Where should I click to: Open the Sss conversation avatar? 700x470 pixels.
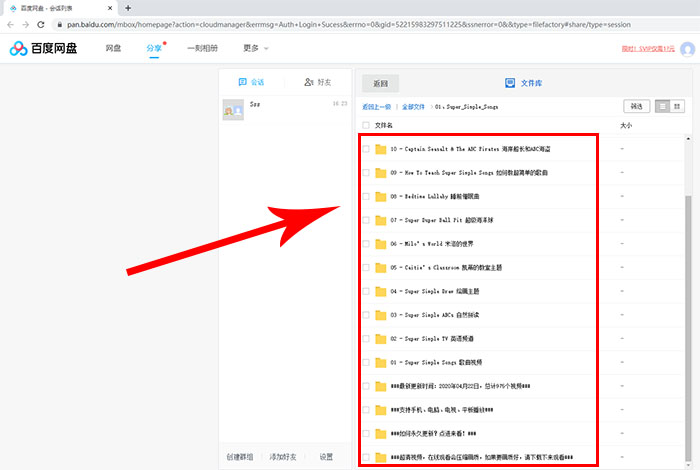[x=233, y=110]
